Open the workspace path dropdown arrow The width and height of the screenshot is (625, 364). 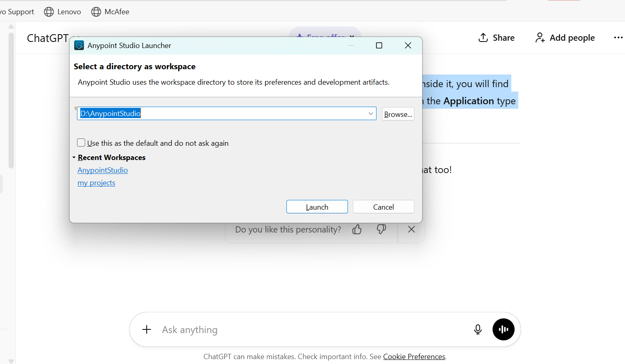click(x=371, y=114)
